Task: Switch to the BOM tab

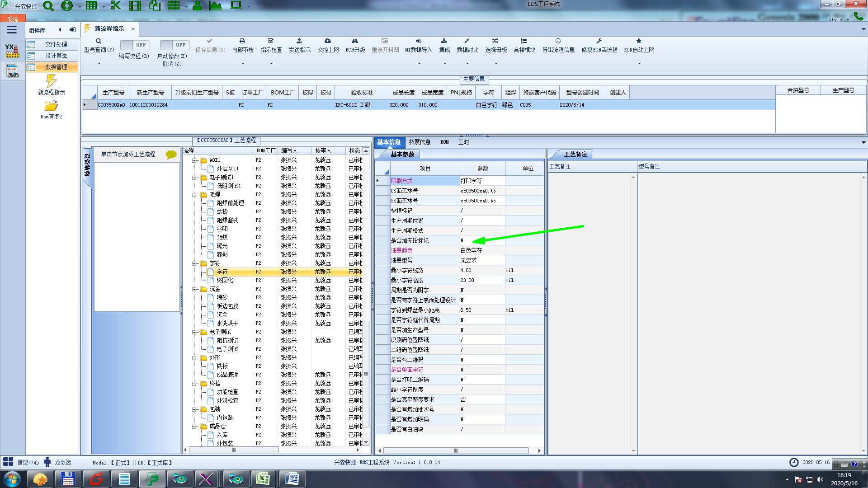Action: click(444, 142)
